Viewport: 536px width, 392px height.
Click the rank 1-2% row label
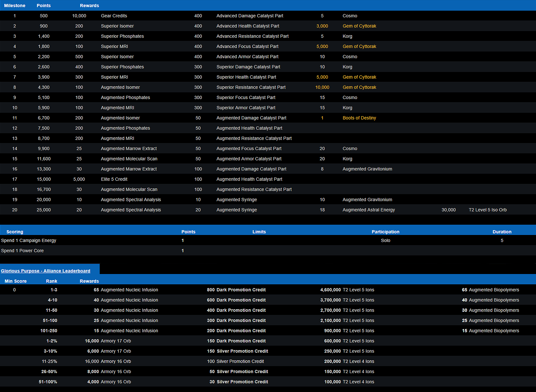(52, 341)
